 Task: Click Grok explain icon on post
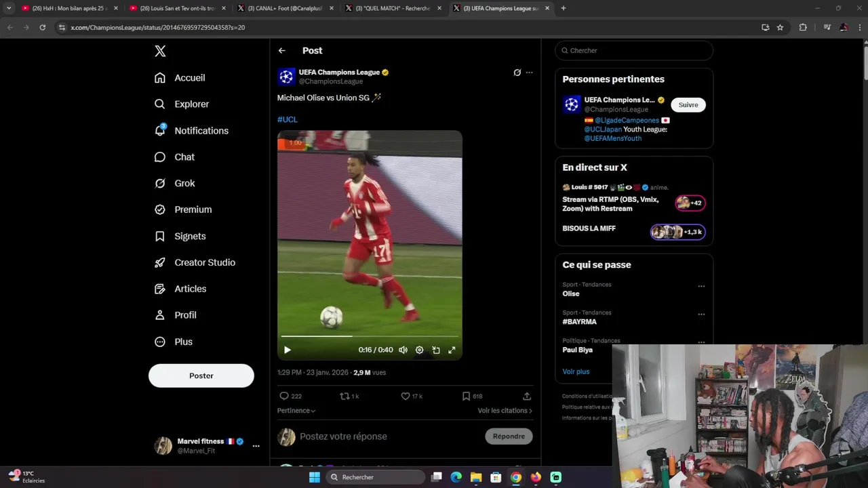pos(517,73)
